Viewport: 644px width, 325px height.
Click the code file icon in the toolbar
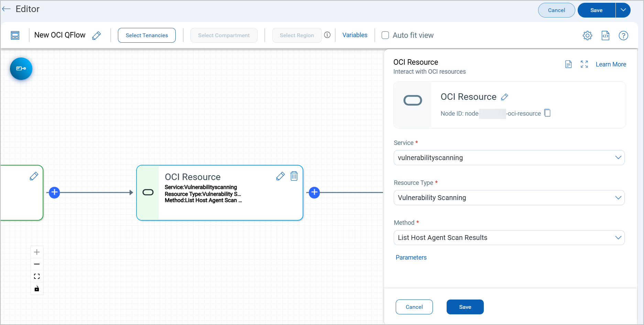point(605,35)
